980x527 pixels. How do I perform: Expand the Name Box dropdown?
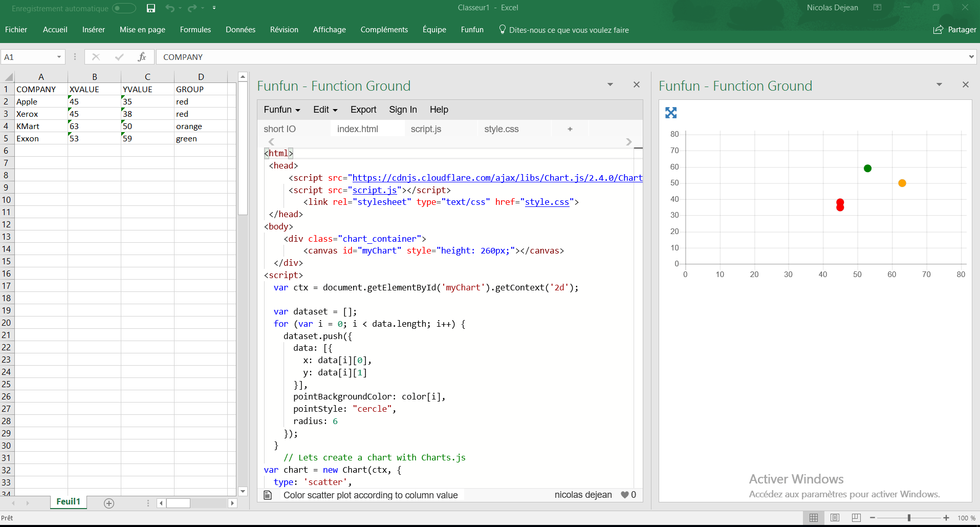[59, 57]
